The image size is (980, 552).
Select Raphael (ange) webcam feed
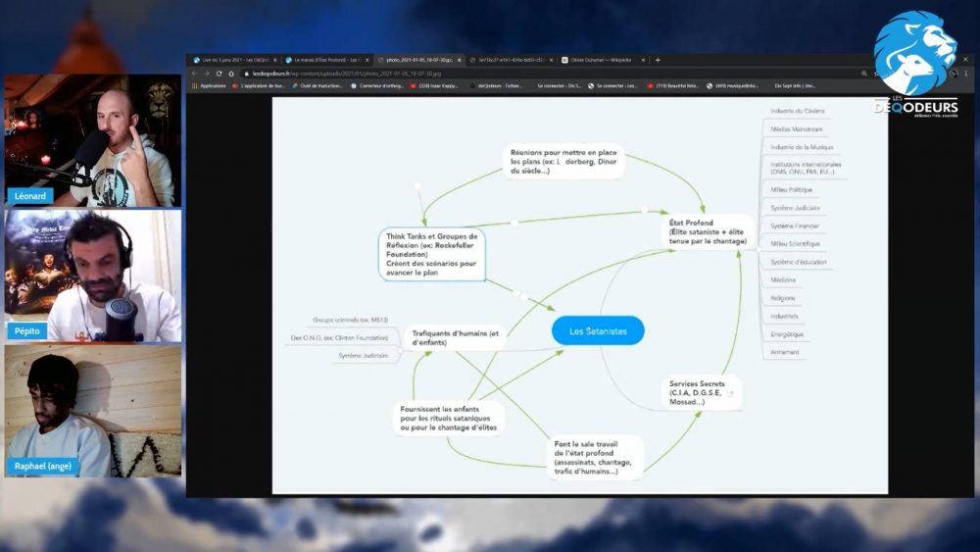(92, 411)
